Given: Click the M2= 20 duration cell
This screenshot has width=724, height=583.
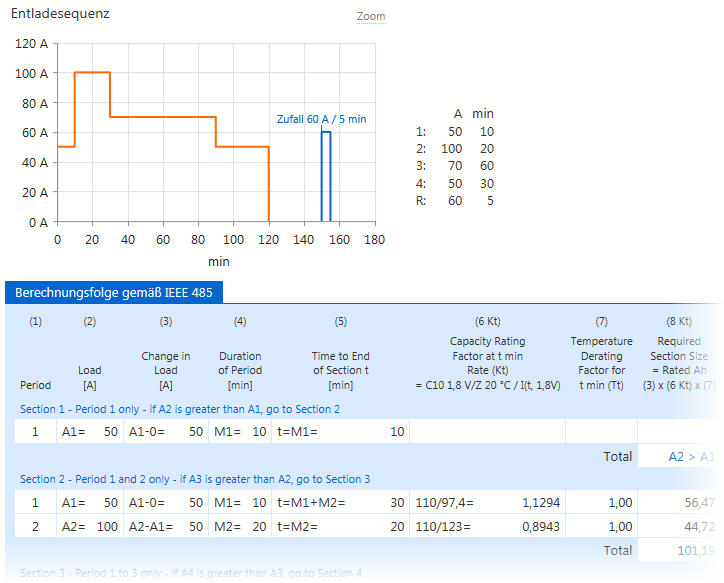Looking at the screenshot, I should click(x=240, y=527).
